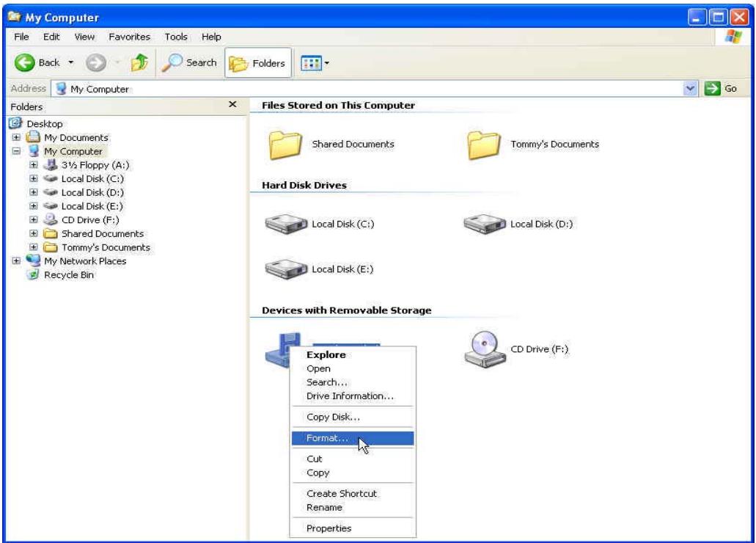
Task: Select Local Disk (E:) drive icon in main pane
Action: click(x=286, y=269)
